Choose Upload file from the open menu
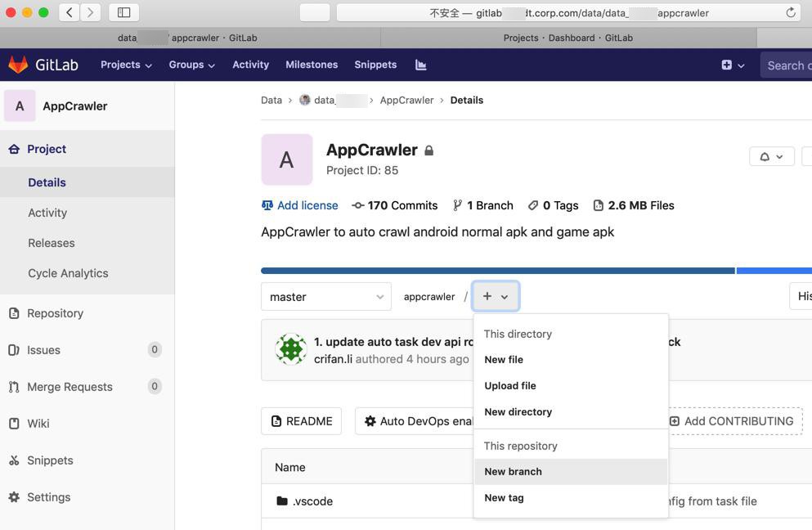Screen dimensions: 812x530 509,385
